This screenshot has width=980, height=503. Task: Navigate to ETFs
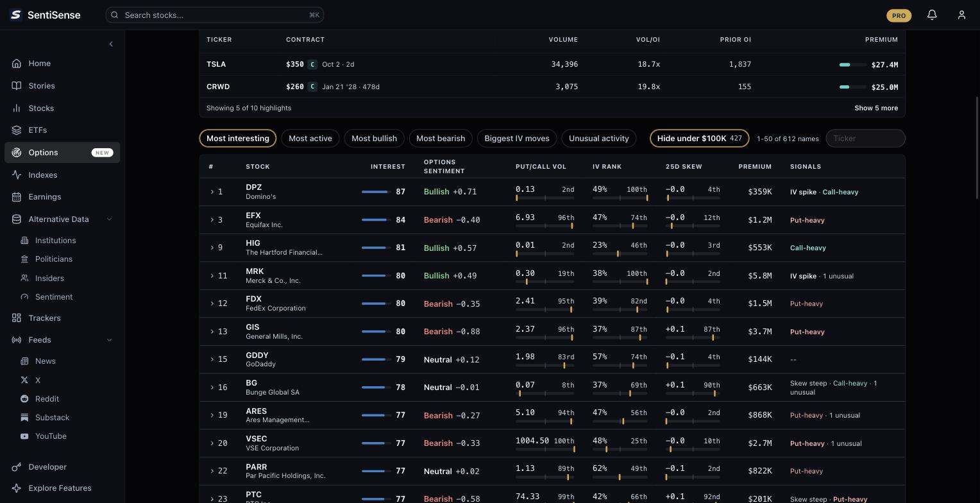[62, 130]
